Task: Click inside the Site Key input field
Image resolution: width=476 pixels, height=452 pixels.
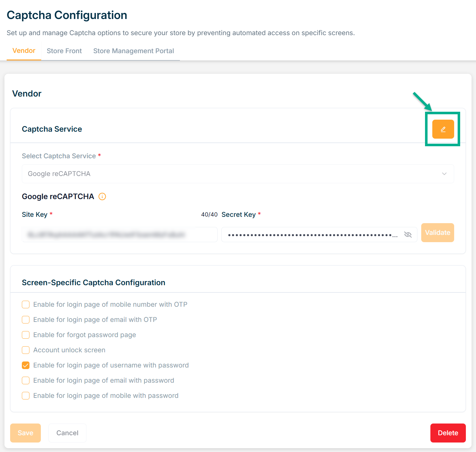Action: (x=119, y=235)
